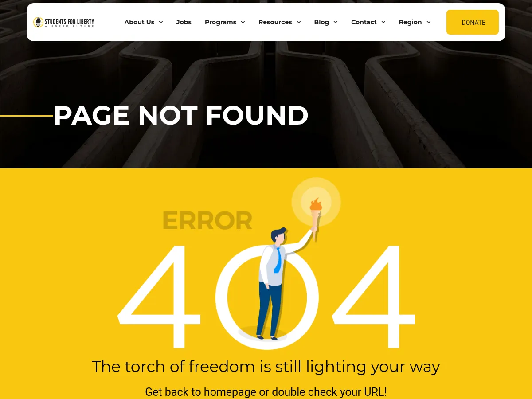This screenshot has height=399, width=532.
Task: Select the Blog menu label
Action: [321, 22]
